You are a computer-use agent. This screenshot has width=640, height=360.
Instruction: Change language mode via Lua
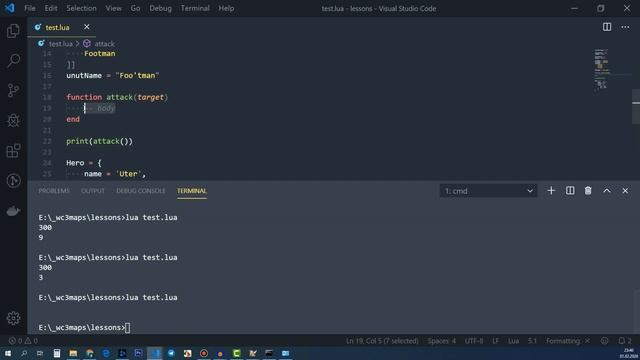[x=513, y=341]
